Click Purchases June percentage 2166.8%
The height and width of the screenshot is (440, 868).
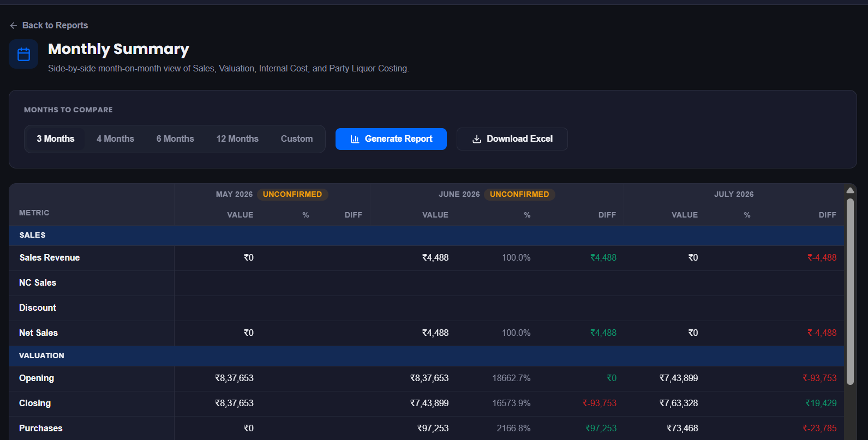(x=513, y=429)
